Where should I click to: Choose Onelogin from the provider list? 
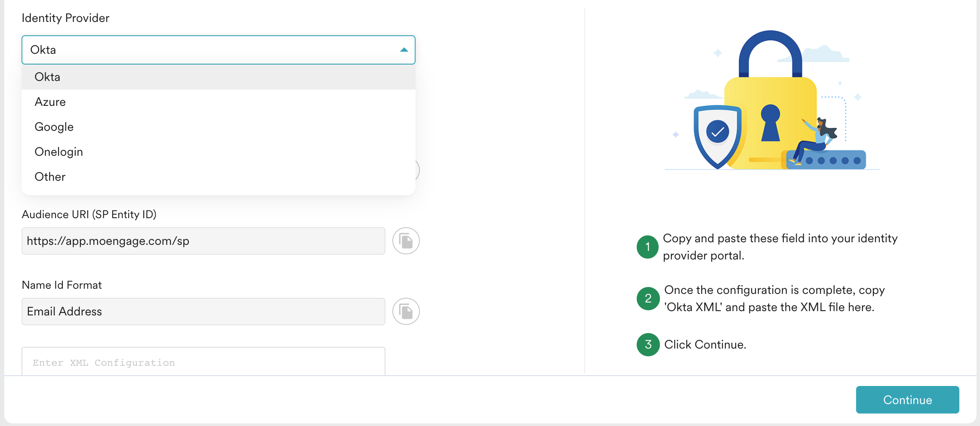(x=59, y=151)
